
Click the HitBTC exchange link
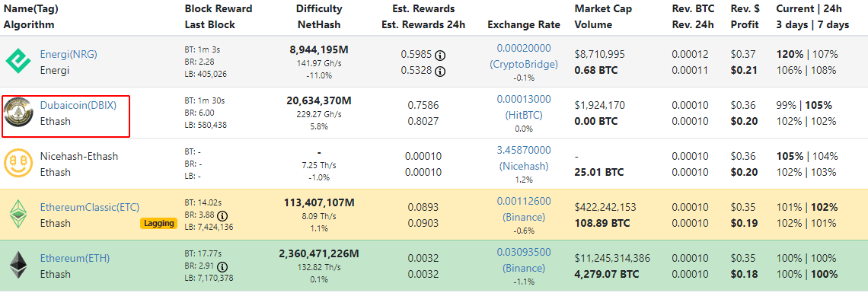pyautogui.click(x=524, y=115)
